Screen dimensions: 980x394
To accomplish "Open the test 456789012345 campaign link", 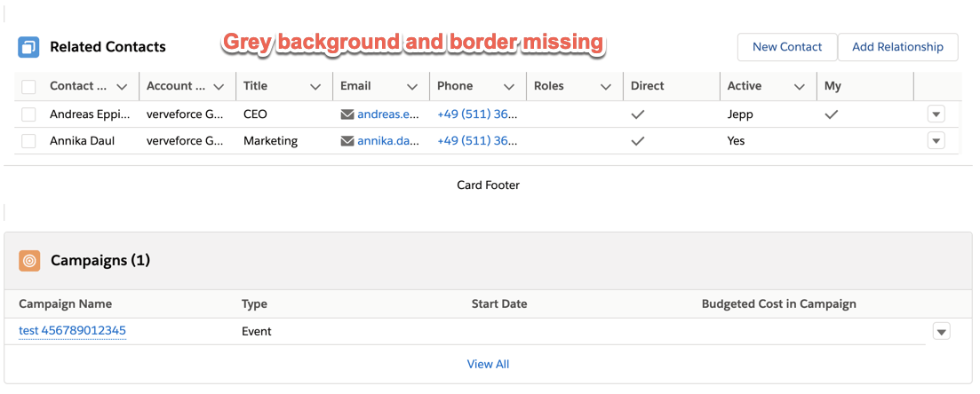I will [x=73, y=330].
